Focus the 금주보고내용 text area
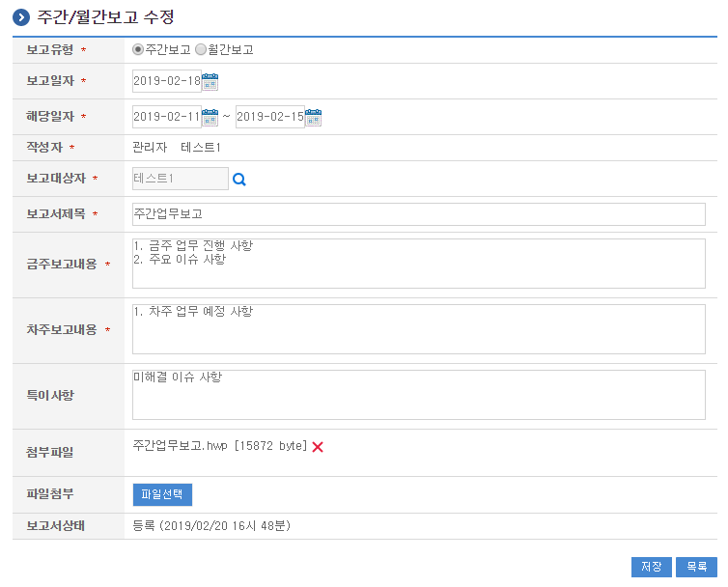Screen dimensions: 728x587 [x=418, y=264]
